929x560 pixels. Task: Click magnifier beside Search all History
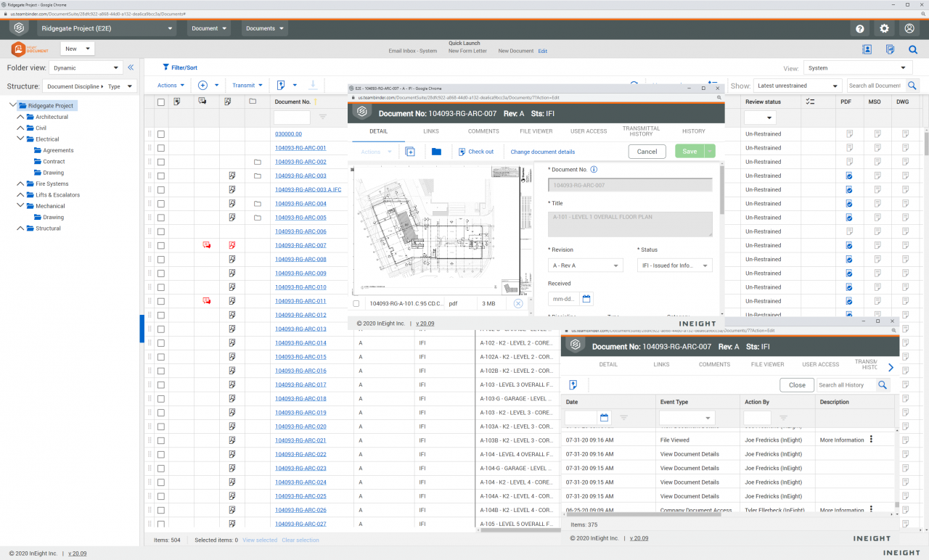883,385
